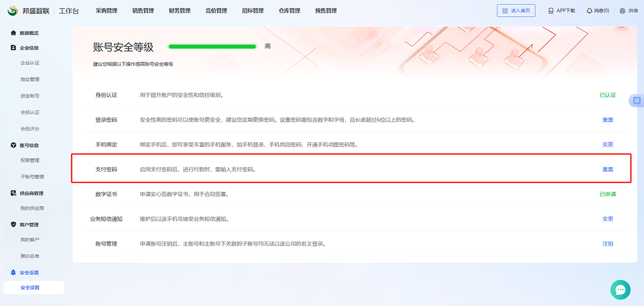Click the 手机绑定 row label
This screenshot has width=644, height=306.
[106, 144]
